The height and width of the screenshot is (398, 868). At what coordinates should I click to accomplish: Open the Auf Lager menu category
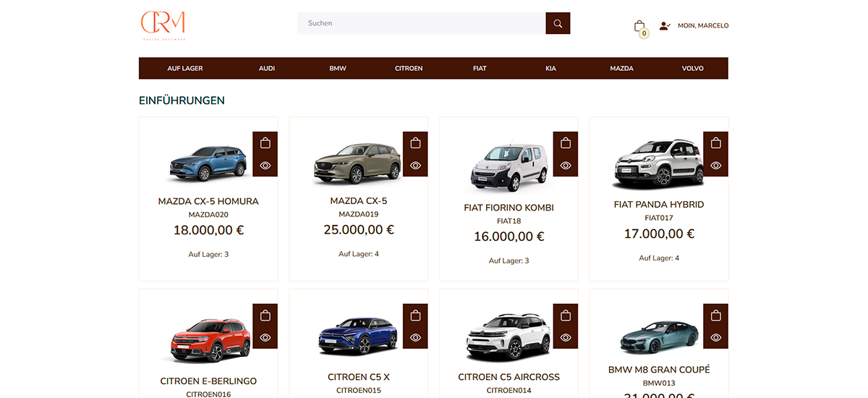(x=185, y=69)
